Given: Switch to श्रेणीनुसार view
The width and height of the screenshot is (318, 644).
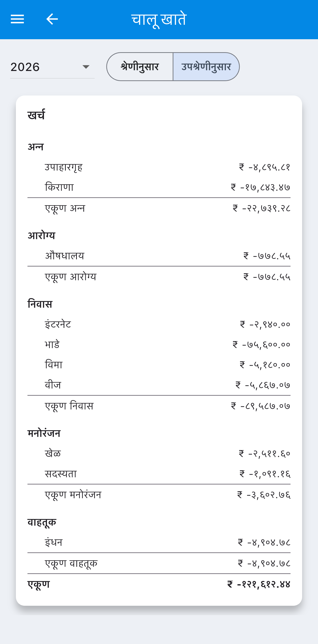Looking at the screenshot, I should pos(140,67).
